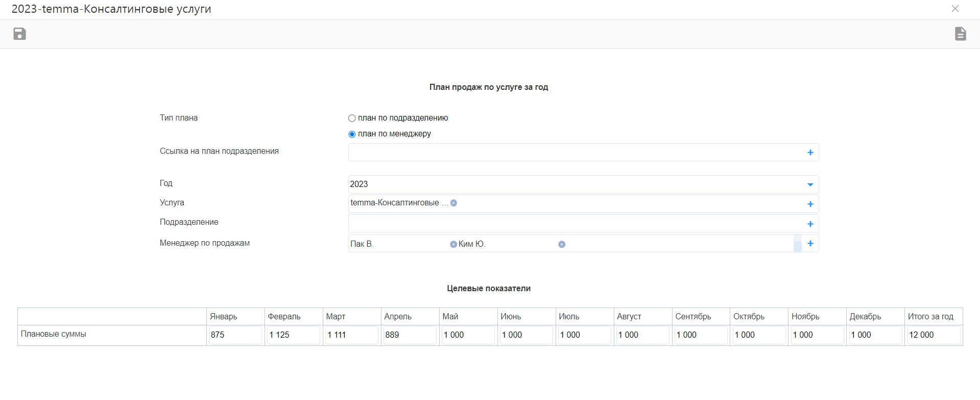The height and width of the screenshot is (400, 980).
Task: Open the document icon in the toolbar
Action: [960, 34]
